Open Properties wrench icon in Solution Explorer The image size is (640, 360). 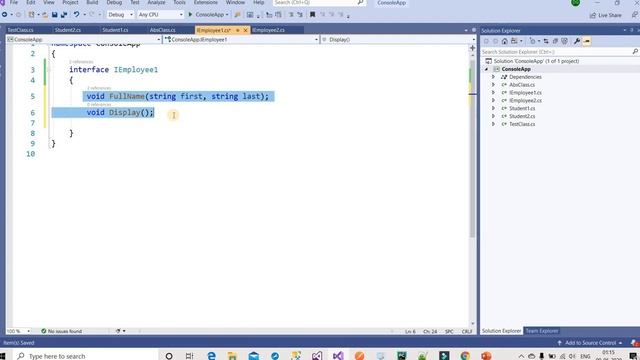click(577, 41)
